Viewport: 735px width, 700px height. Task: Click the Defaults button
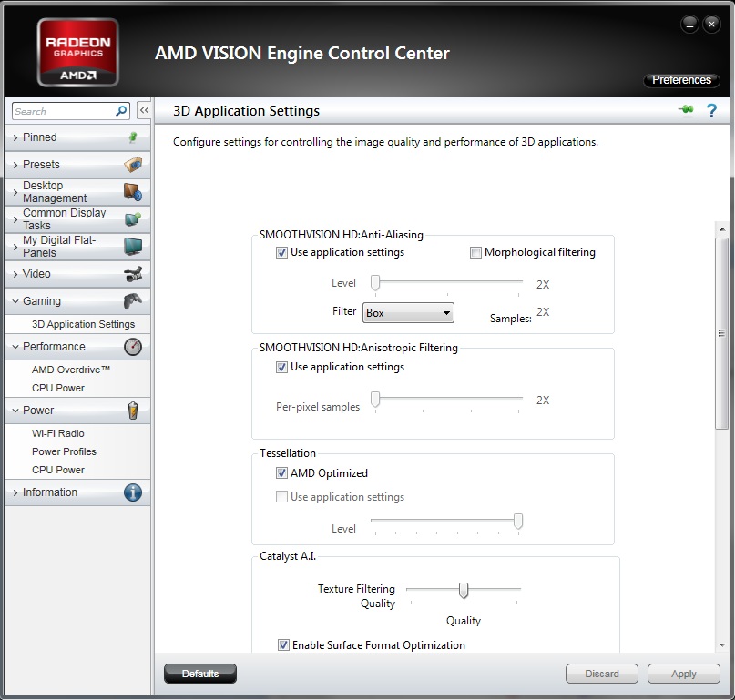200,674
